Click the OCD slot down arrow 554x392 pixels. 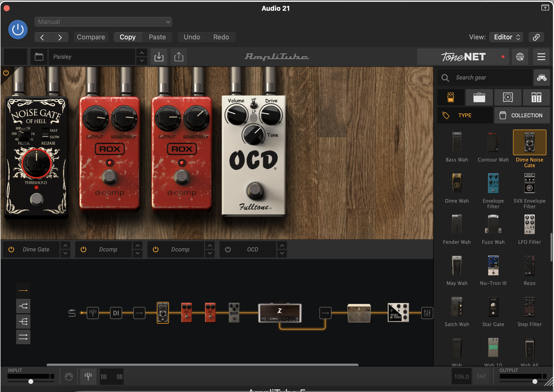click(282, 253)
